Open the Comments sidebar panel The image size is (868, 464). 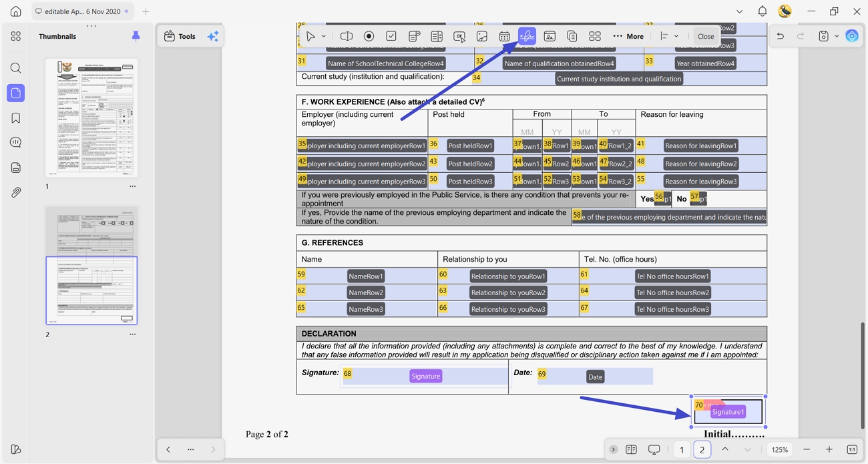(x=16, y=143)
